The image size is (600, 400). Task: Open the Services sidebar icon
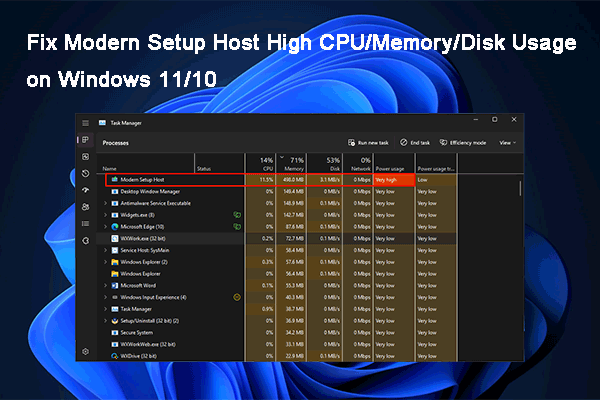(85, 241)
